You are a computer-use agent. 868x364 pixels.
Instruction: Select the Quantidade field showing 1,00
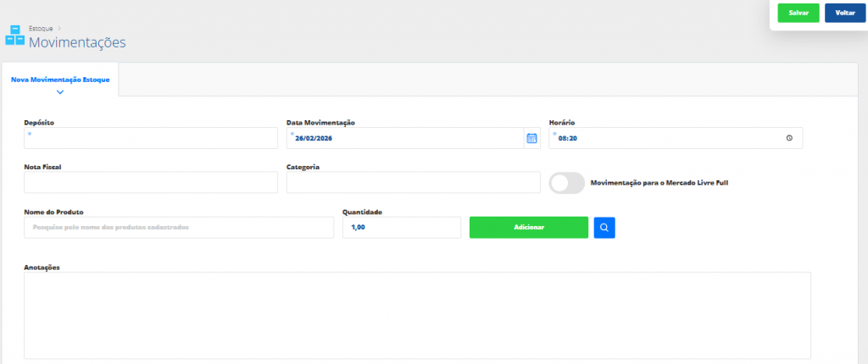click(x=401, y=228)
